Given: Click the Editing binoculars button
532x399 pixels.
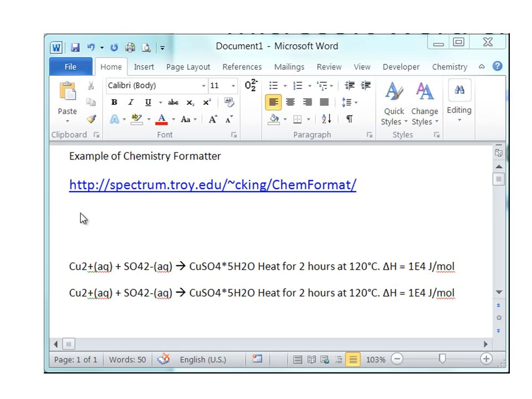Looking at the screenshot, I should [x=459, y=90].
